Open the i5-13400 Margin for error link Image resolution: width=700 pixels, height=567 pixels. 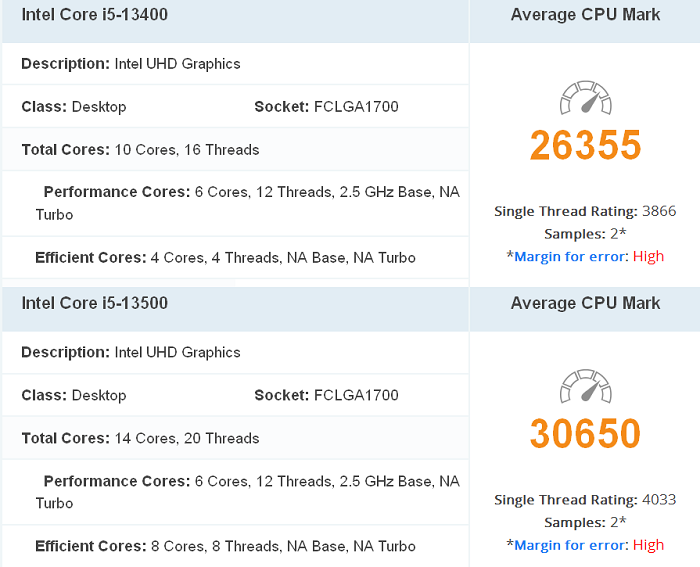click(571, 256)
